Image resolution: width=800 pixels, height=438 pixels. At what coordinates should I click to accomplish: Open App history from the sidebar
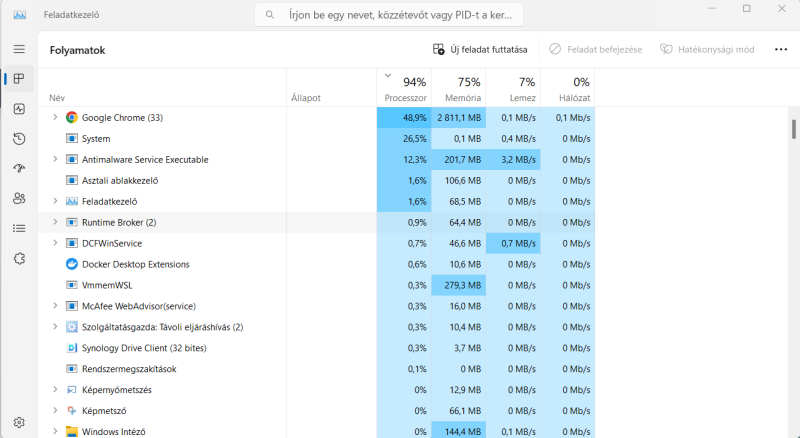coord(19,138)
